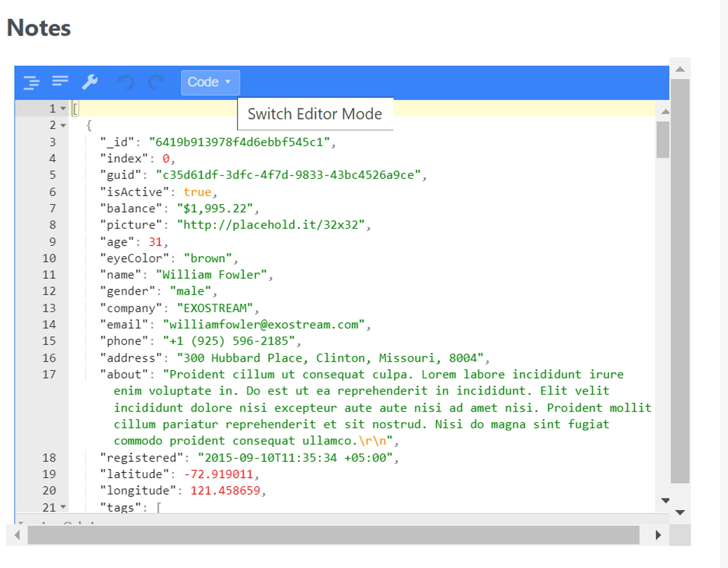Click the horizontal scrollbar thumb
This screenshot has width=728, height=568.
pos(334,535)
